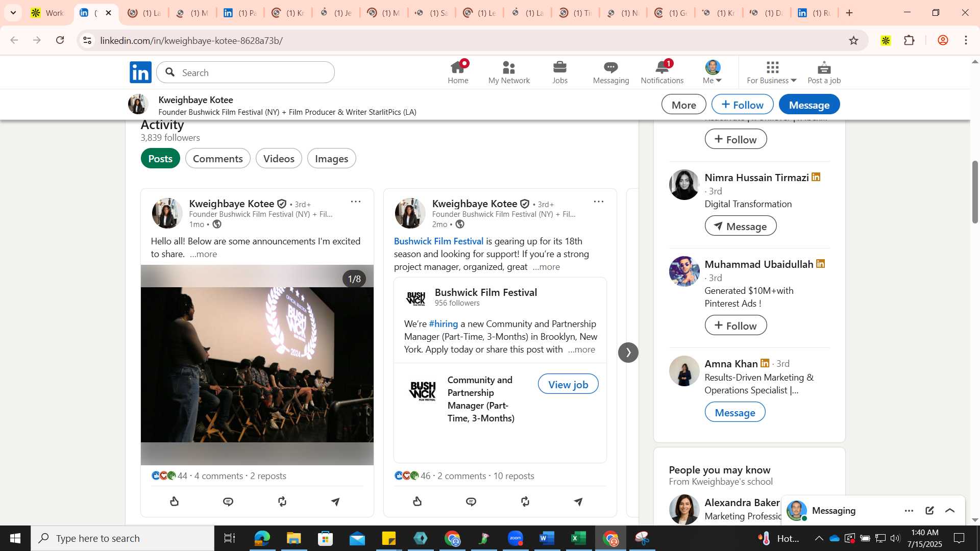Comment on the first post

[x=228, y=502]
